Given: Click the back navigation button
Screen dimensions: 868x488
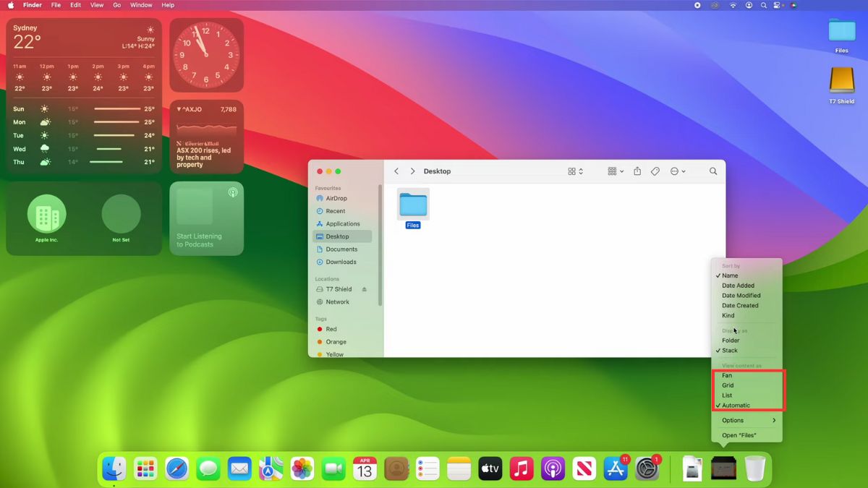Looking at the screenshot, I should pos(396,171).
